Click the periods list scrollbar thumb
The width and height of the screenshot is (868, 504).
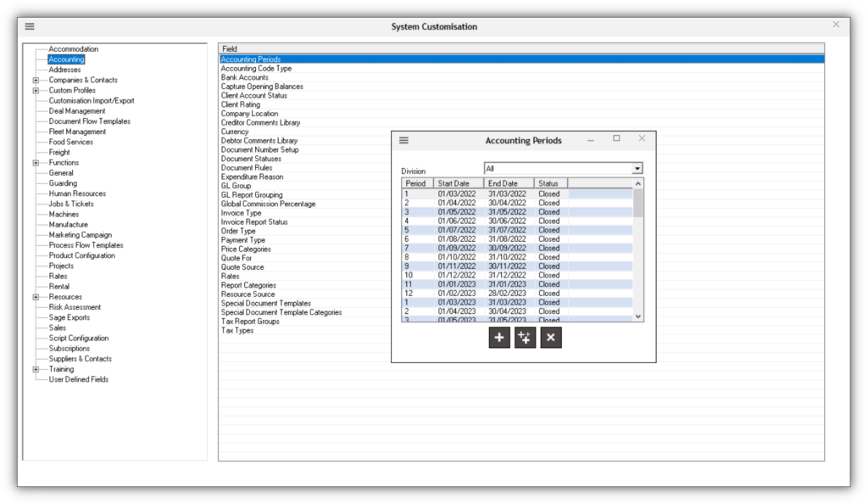click(x=638, y=203)
